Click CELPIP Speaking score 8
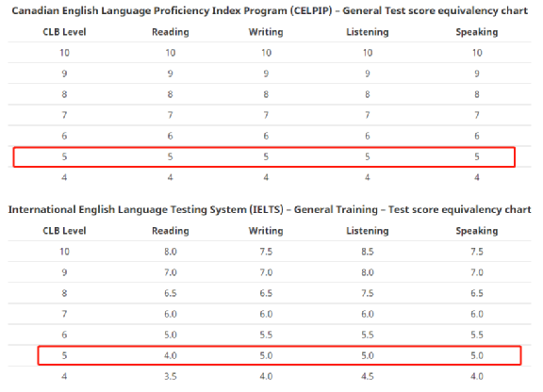This screenshot has width=543, height=392. click(477, 94)
